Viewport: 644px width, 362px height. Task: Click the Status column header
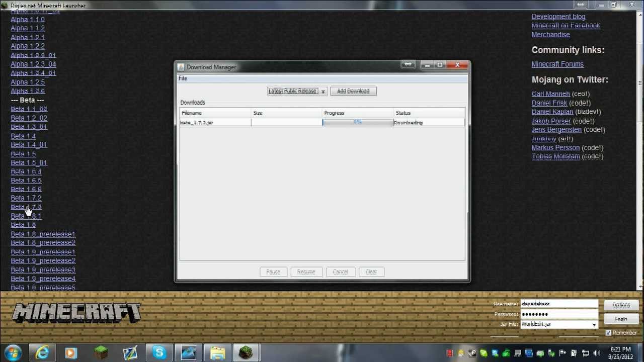tap(429, 113)
